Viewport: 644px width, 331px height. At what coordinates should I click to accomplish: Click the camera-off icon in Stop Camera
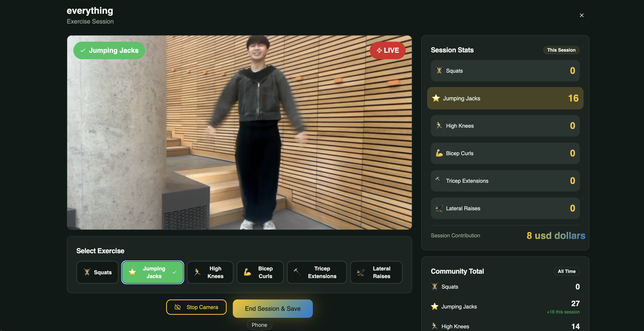click(177, 307)
